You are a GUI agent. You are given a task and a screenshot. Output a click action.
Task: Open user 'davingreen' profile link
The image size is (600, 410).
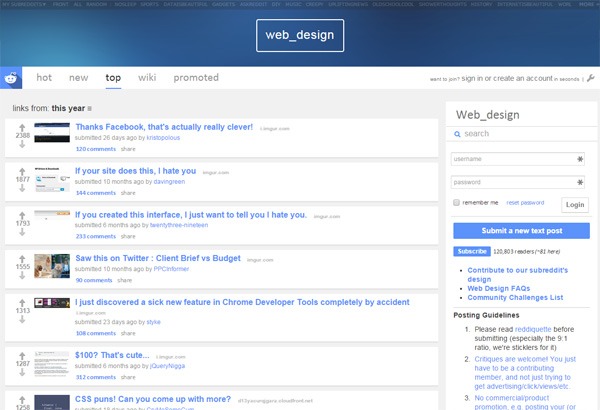pyautogui.click(x=169, y=181)
